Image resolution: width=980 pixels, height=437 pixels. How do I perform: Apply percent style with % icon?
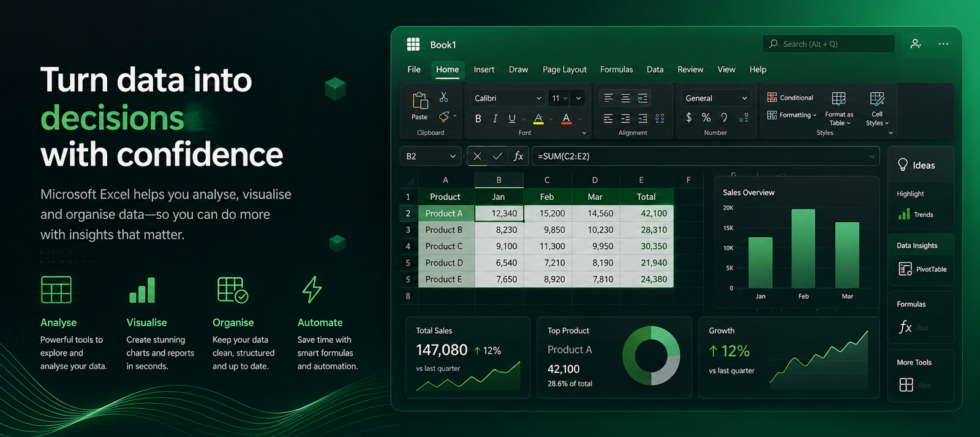coord(706,117)
